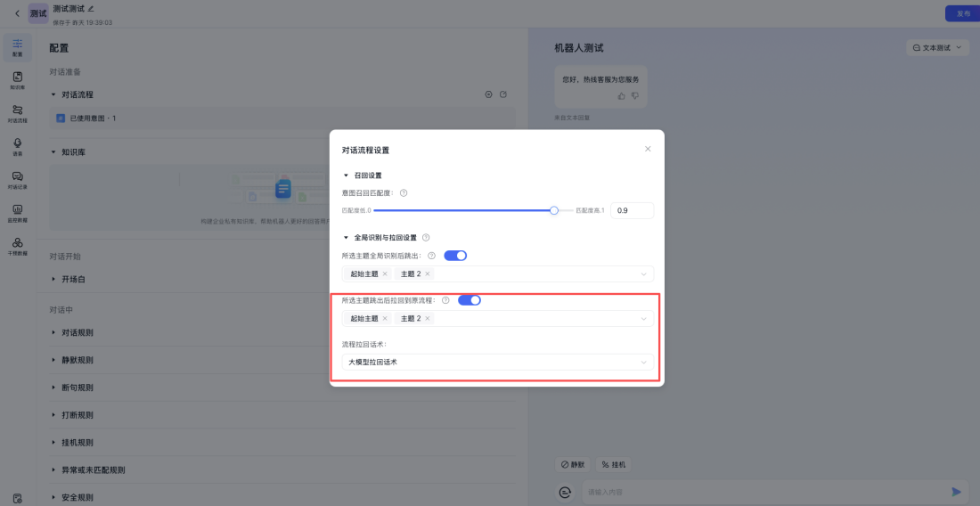
Task: Collapse the 召回设置 section
Action: [346, 175]
